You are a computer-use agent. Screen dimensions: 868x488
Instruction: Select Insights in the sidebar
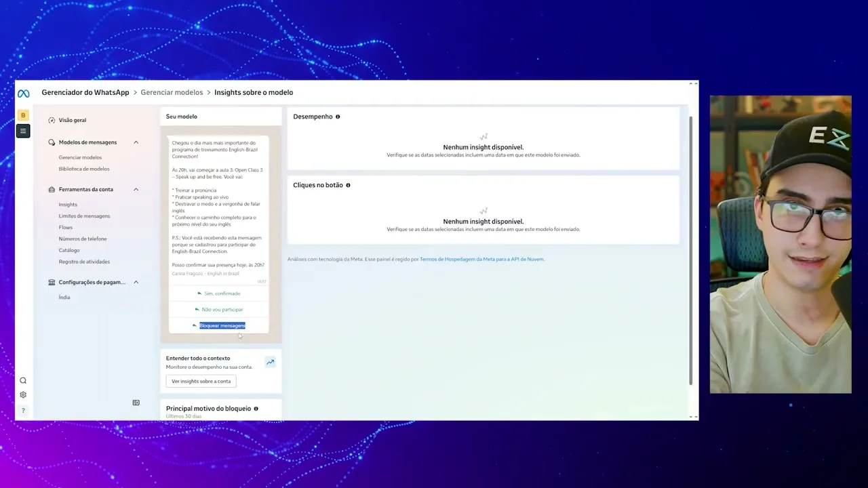[68, 205]
